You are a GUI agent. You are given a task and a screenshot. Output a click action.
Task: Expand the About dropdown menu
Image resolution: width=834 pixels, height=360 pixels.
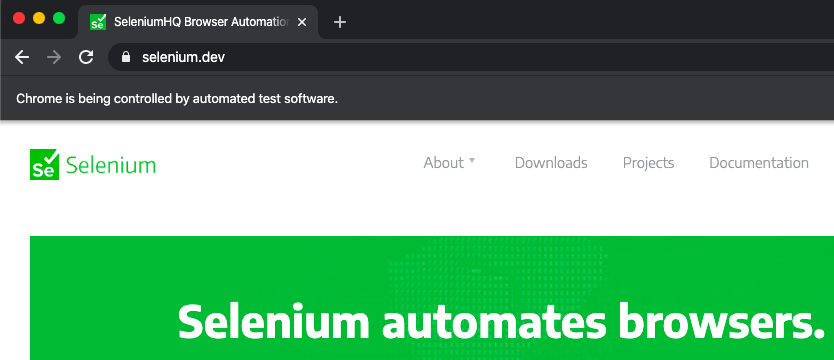[x=449, y=163]
